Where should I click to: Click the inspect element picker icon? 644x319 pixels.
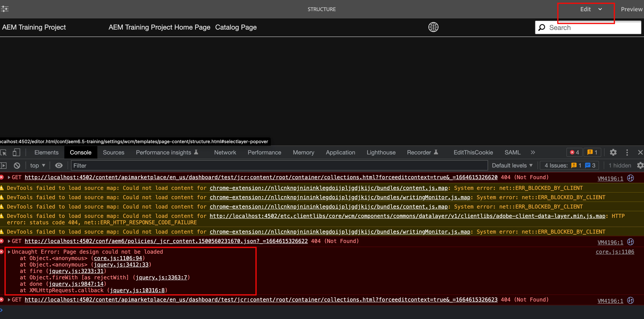[x=3, y=152]
